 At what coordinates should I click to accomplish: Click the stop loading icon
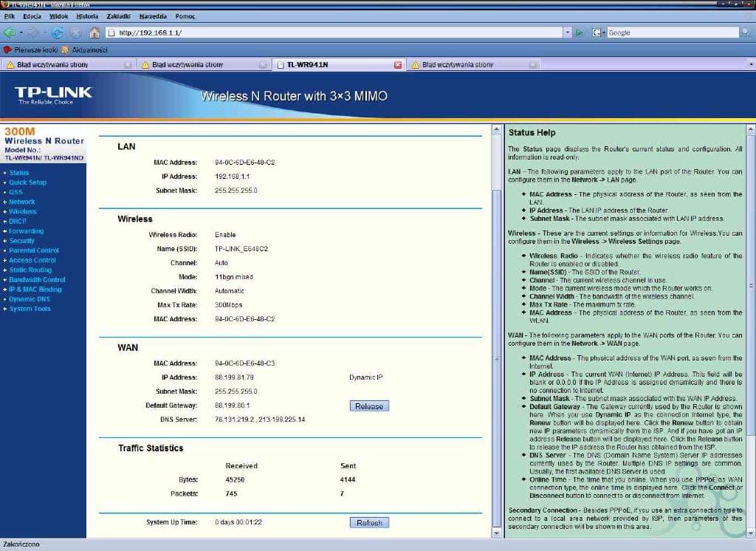[x=76, y=32]
